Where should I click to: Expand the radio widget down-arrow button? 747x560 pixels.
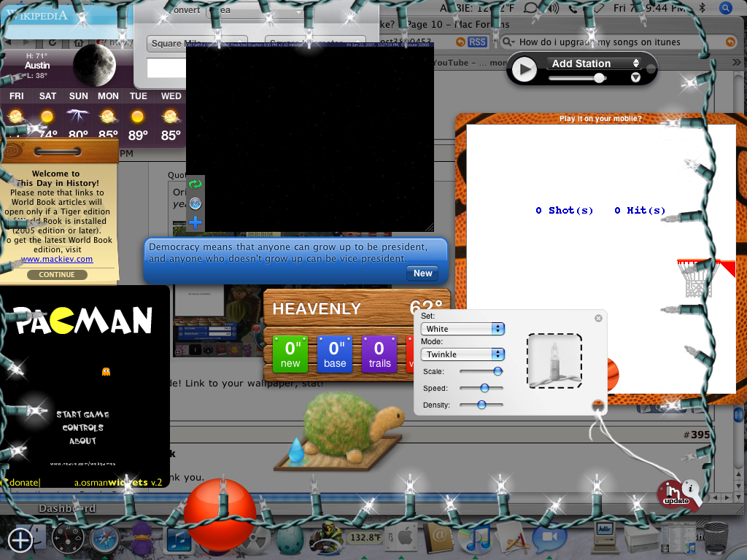635,77
